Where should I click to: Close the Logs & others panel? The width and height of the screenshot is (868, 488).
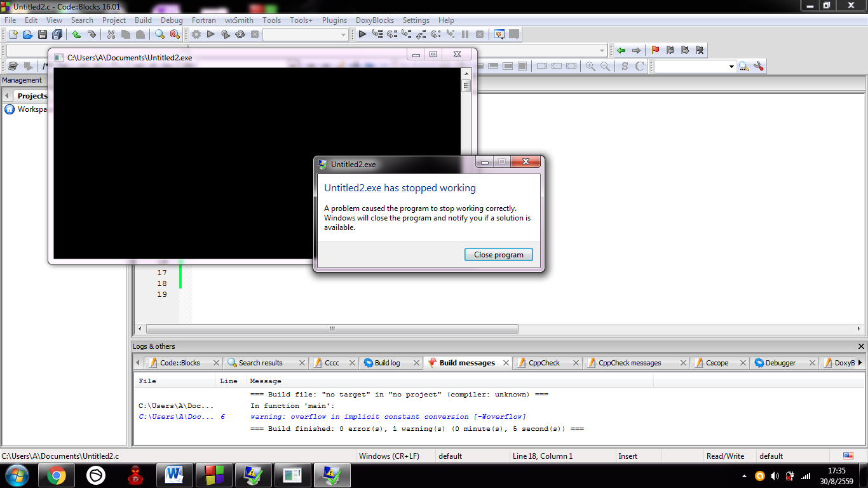(x=862, y=346)
